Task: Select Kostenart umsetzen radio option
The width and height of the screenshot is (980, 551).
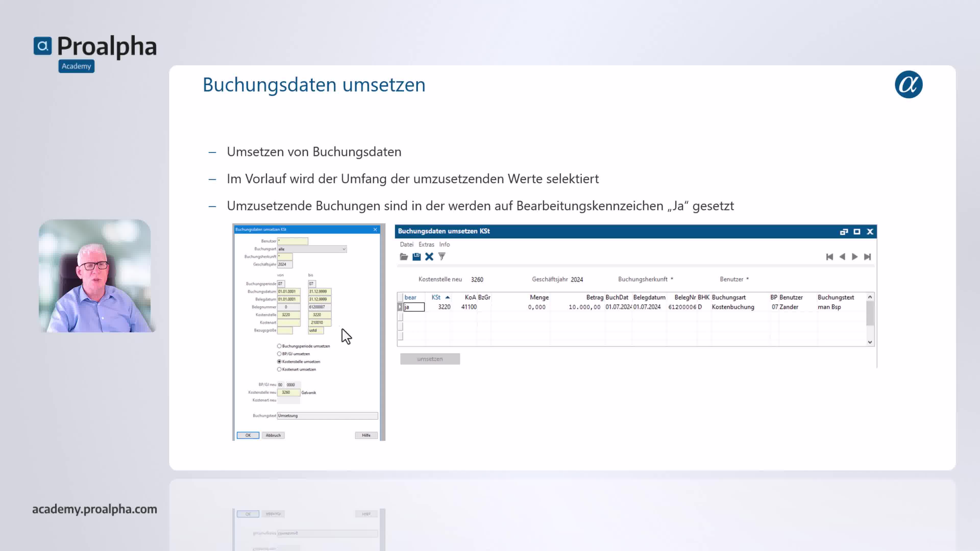Action: [279, 369]
